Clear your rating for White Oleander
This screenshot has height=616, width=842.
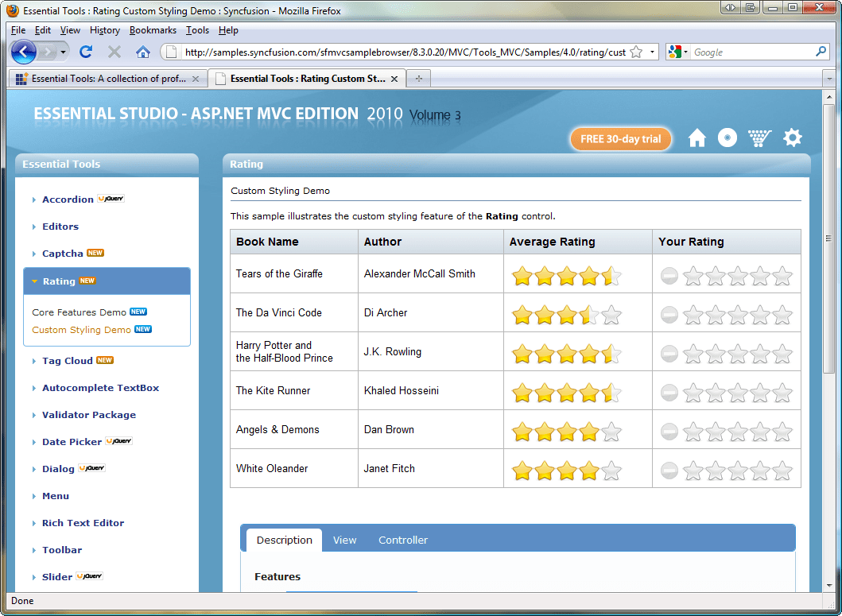pyautogui.click(x=669, y=468)
